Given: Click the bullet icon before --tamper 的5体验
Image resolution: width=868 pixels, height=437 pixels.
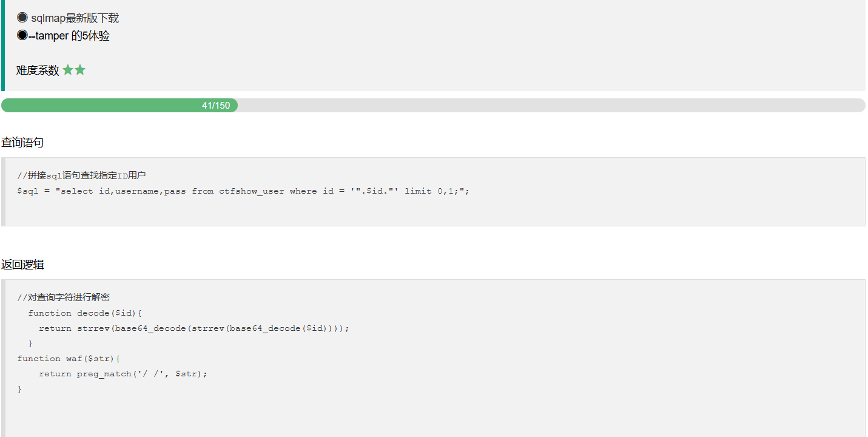Looking at the screenshot, I should pos(22,35).
